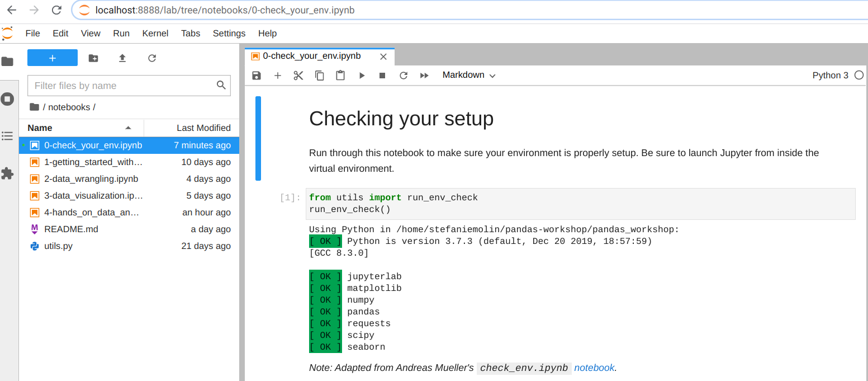Open the Running Terminals and Kernels panel
Image resolution: width=868 pixels, height=381 pixels.
point(7,99)
